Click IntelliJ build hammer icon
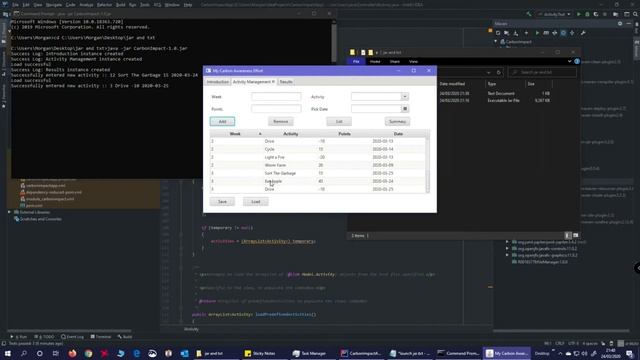 [x=529, y=14]
